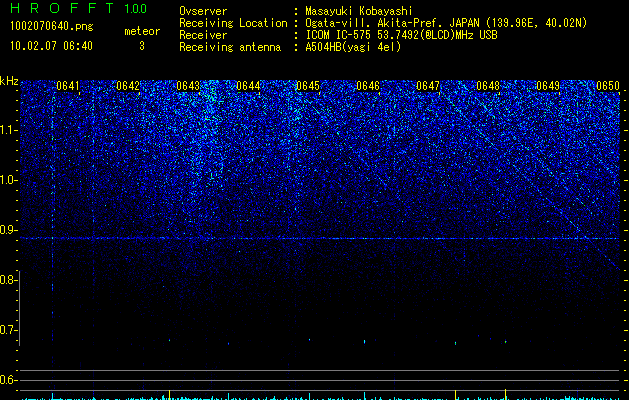The height and width of the screenshot is (400, 629).
Task: Click the 0645 time marker
Action: 308,86
